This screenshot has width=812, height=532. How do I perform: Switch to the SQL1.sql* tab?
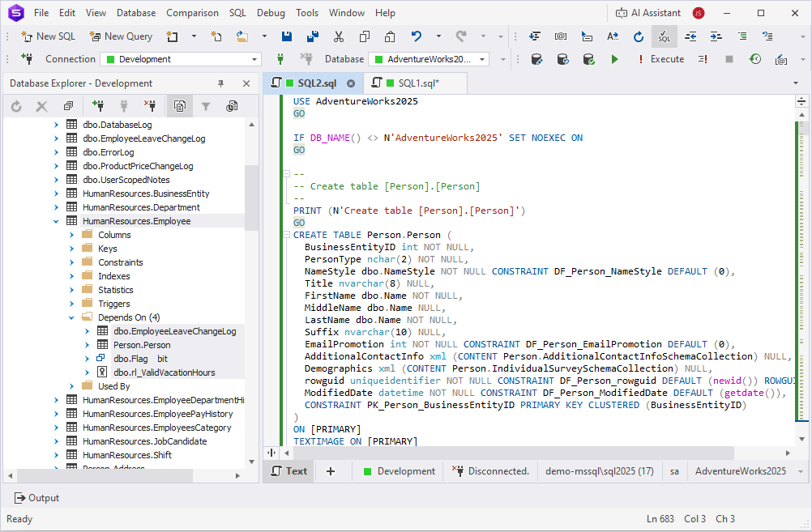(x=414, y=83)
